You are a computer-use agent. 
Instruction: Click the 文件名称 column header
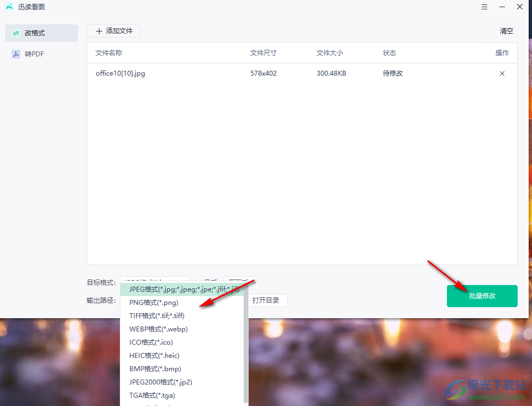pos(109,53)
